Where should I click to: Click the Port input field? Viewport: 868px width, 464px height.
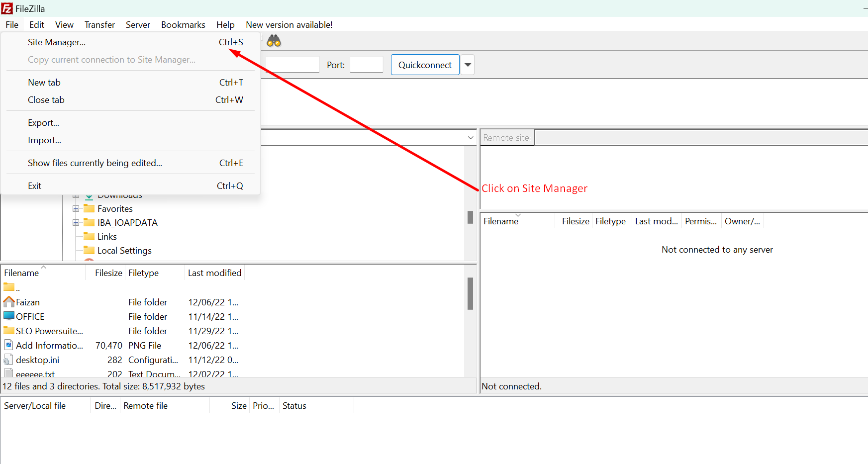(366, 65)
